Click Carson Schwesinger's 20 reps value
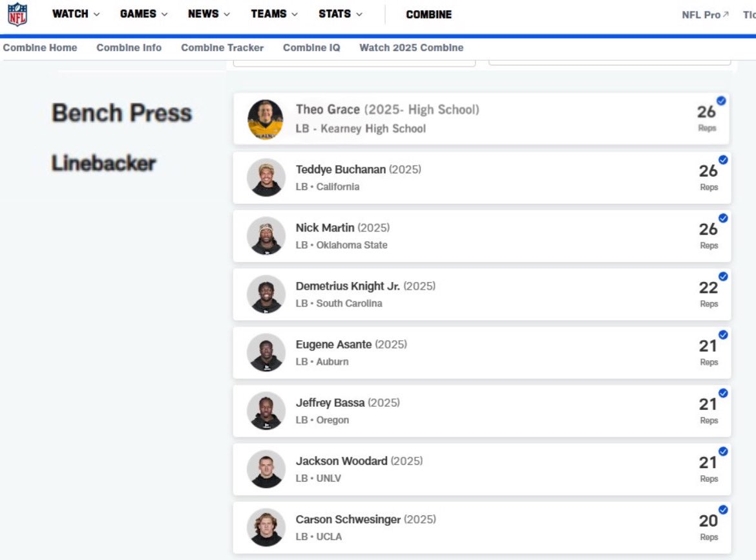 pos(708,521)
